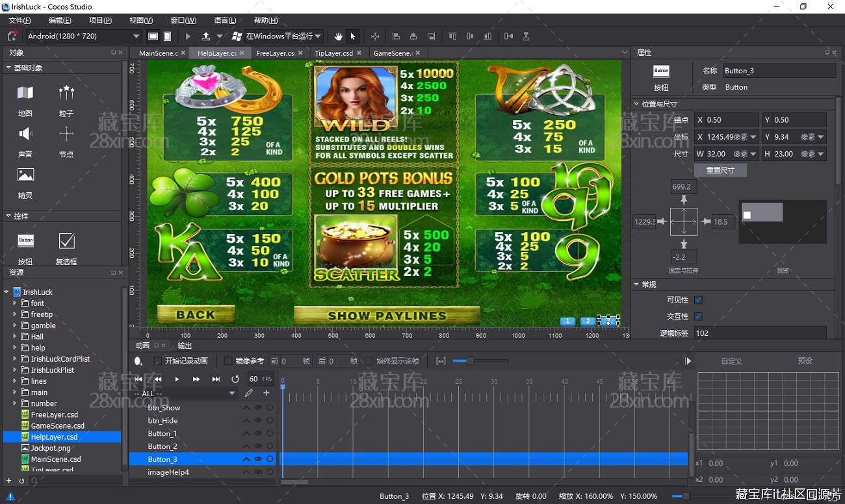Hide the Button_1 layer with eye icon

pyautogui.click(x=258, y=433)
